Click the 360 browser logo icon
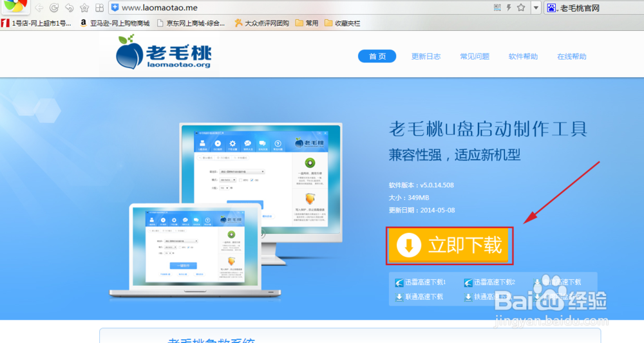The width and height of the screenshot is (644, 343). [15, 6]
